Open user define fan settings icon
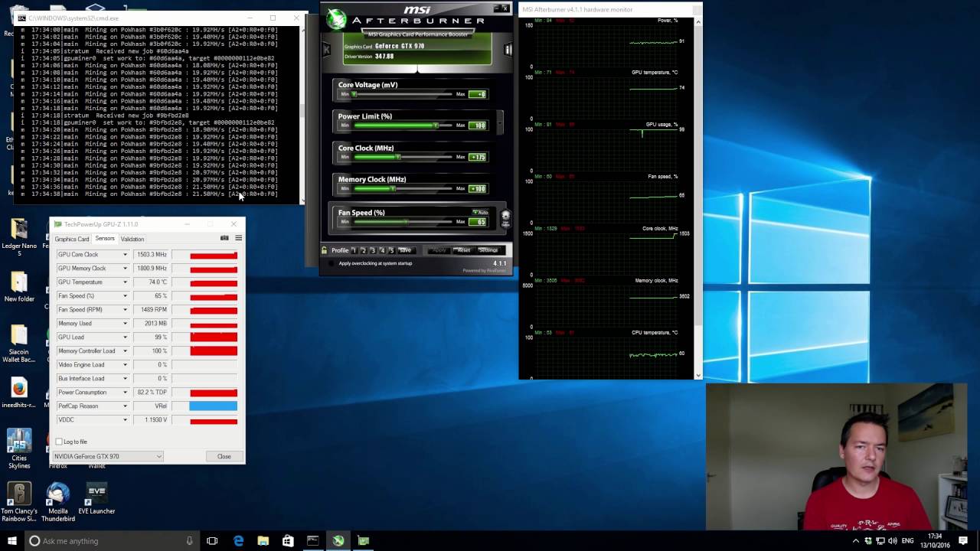Screen dimensions: 980x551 tap(505, 218)
